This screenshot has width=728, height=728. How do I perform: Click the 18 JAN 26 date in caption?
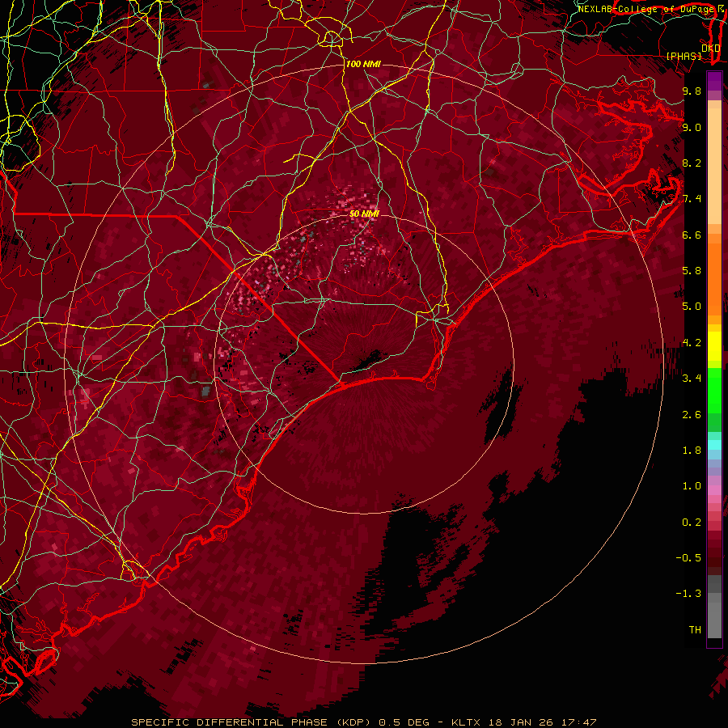pyautogui.click(x=522, y=722)
